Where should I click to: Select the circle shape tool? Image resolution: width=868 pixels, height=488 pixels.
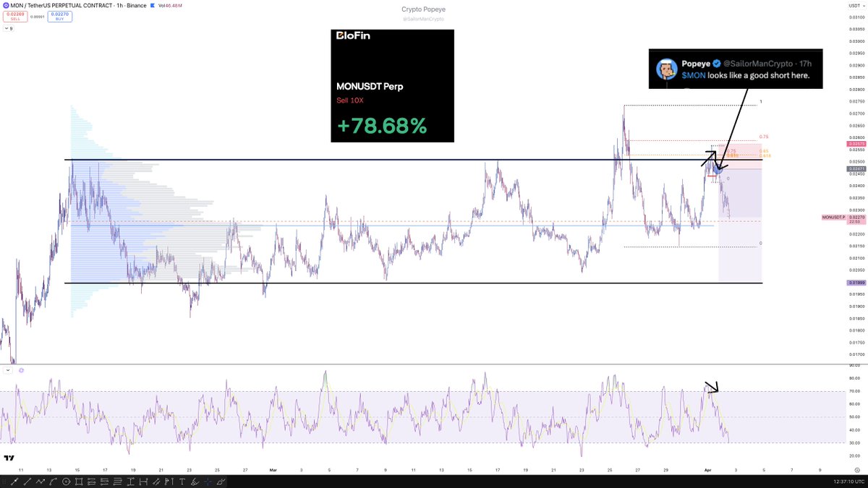pyautogui.click(x=66, y=481)
